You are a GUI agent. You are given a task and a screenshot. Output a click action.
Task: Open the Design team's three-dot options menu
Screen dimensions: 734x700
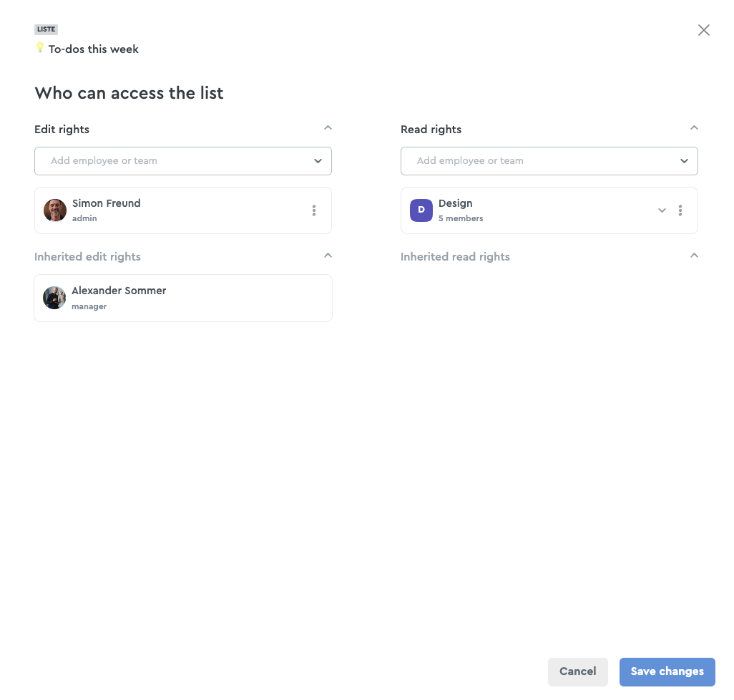pyautogui.click(x=680, y=210)
